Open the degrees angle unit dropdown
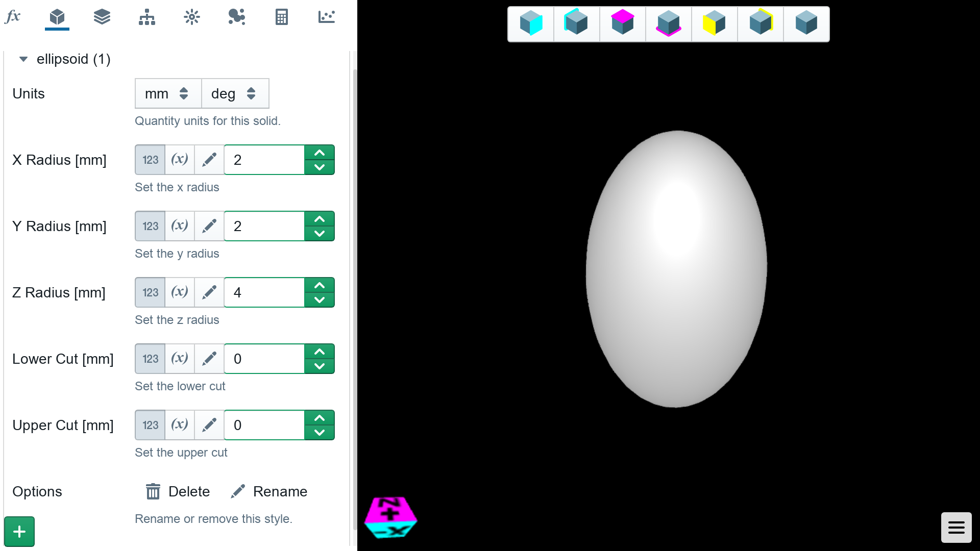 point(235,93)
